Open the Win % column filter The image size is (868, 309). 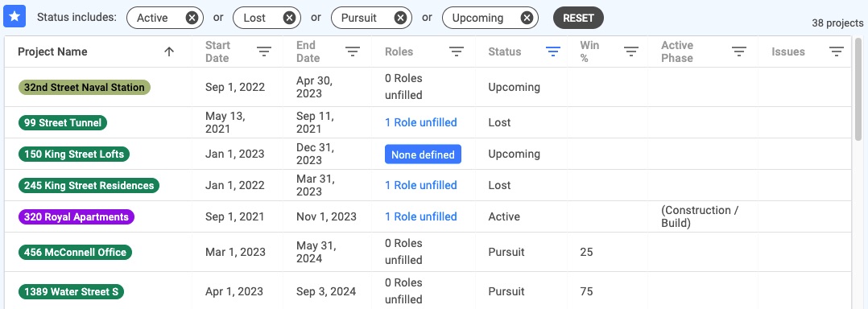(x=631, y=51)
